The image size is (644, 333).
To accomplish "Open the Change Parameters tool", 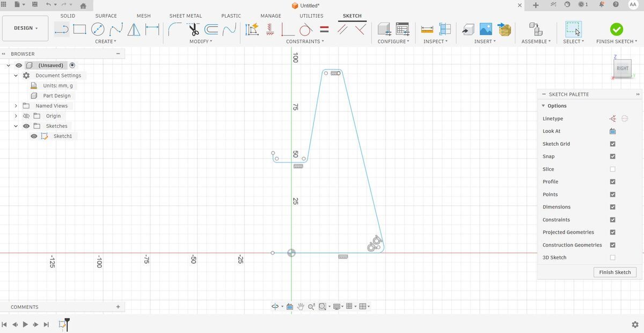I will coord(402,29).
